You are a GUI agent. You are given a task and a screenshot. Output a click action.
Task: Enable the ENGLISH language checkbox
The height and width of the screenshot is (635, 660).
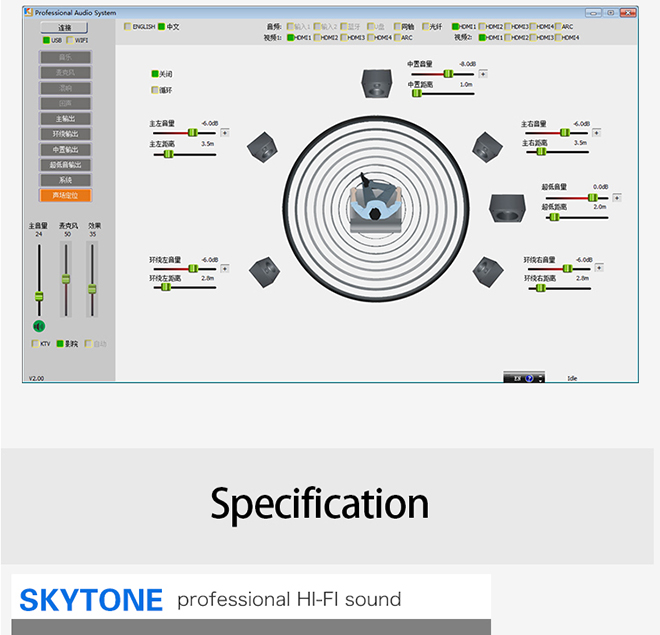(x=126, y=27)
